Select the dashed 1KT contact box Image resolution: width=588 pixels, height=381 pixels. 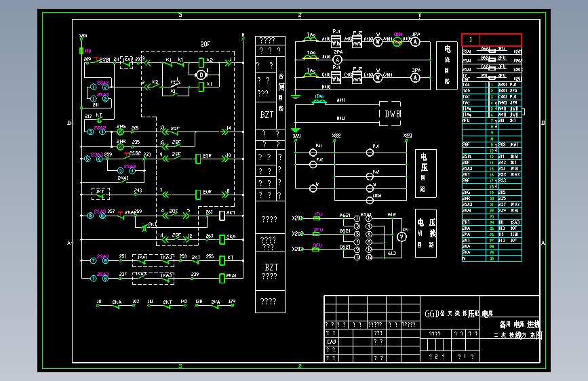[100, 194]
